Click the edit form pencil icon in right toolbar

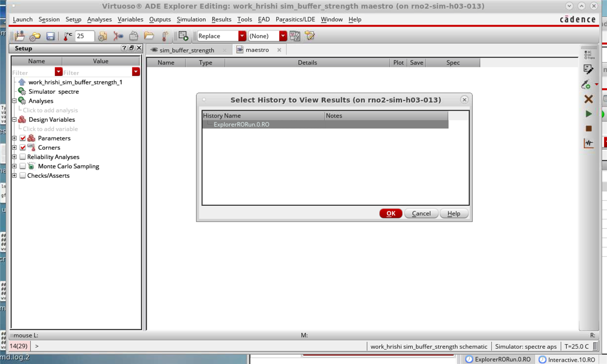coord(589,69)
